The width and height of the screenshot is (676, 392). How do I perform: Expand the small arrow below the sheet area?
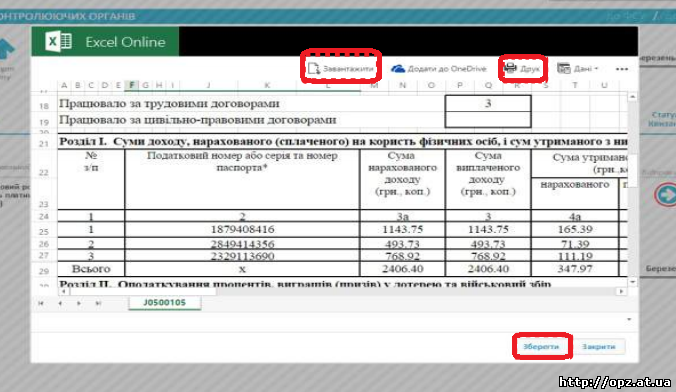pos(629,320)
